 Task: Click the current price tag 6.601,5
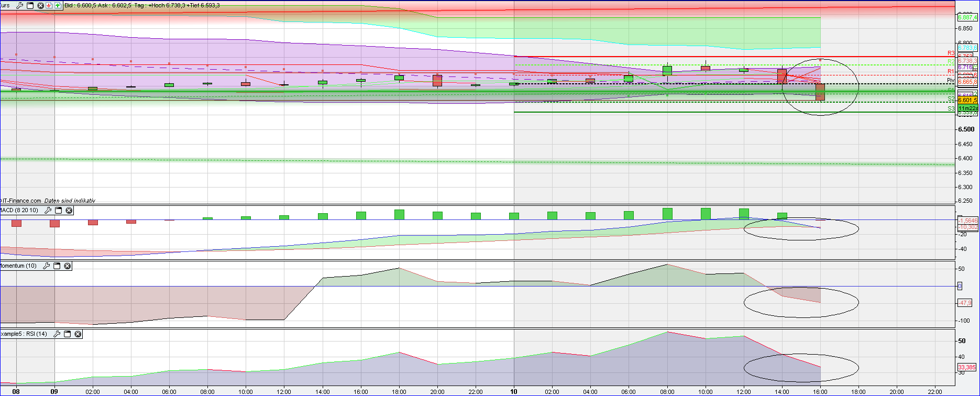pyautogui.click(x=968, y=100)
